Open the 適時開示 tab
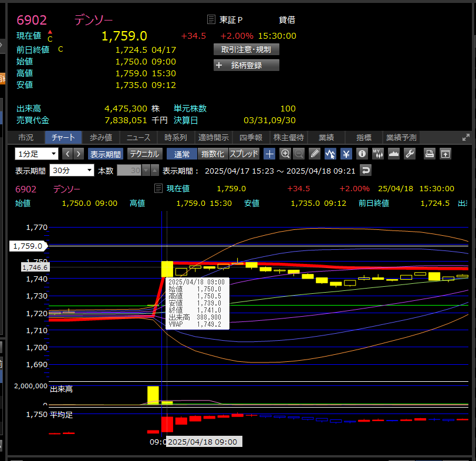This screenshot has width=476, height=461. [x=214, y=137]
